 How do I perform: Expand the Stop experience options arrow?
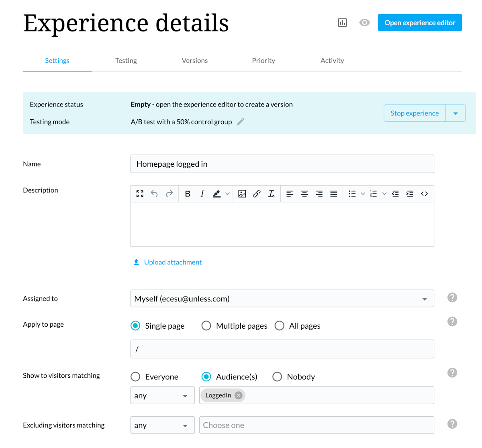coord(455,113)
